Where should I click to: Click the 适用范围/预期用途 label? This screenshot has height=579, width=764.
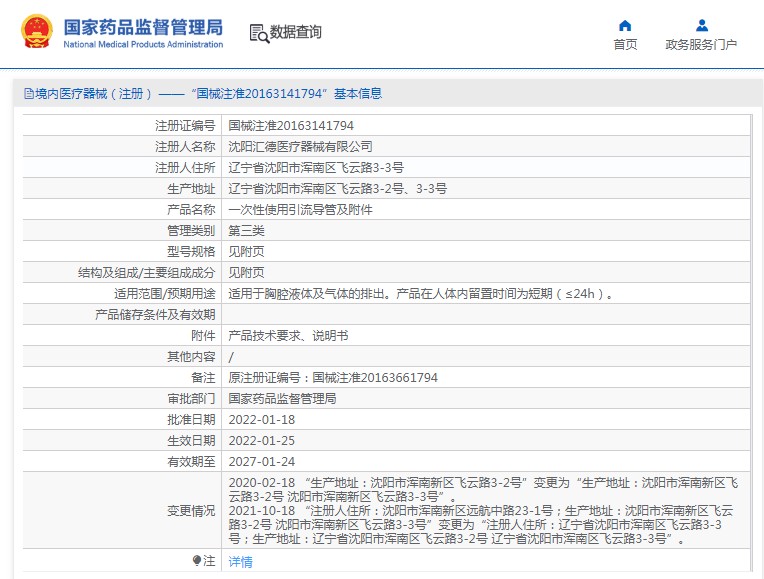tap(165, 293)
